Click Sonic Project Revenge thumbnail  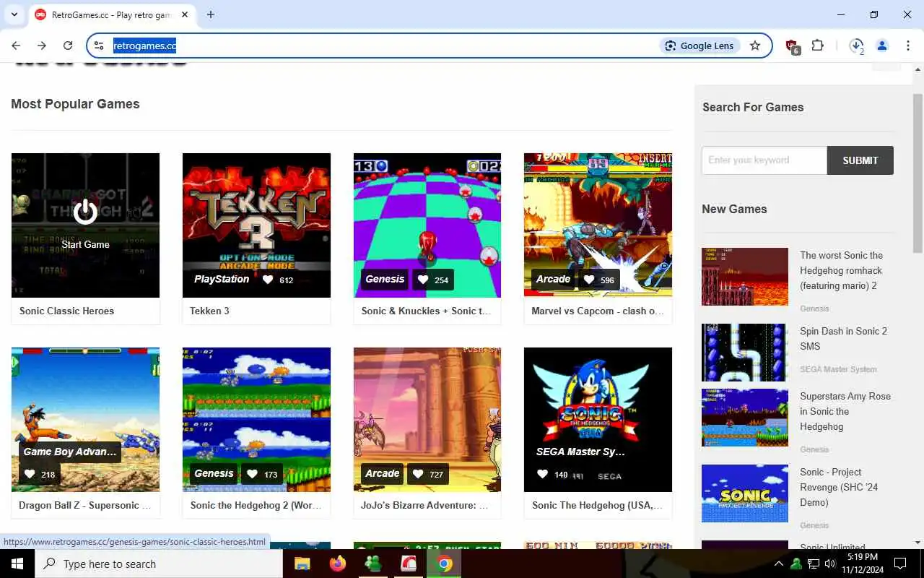(744, 493)
